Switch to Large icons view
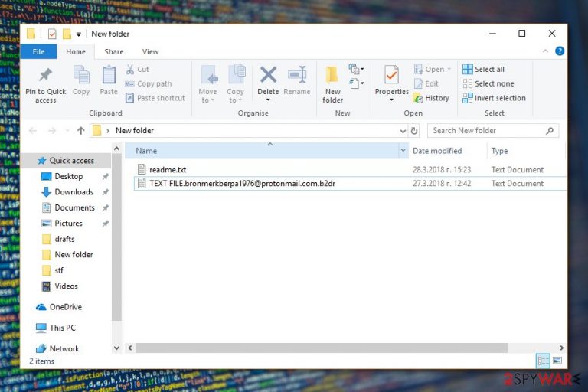 [557, 361]
